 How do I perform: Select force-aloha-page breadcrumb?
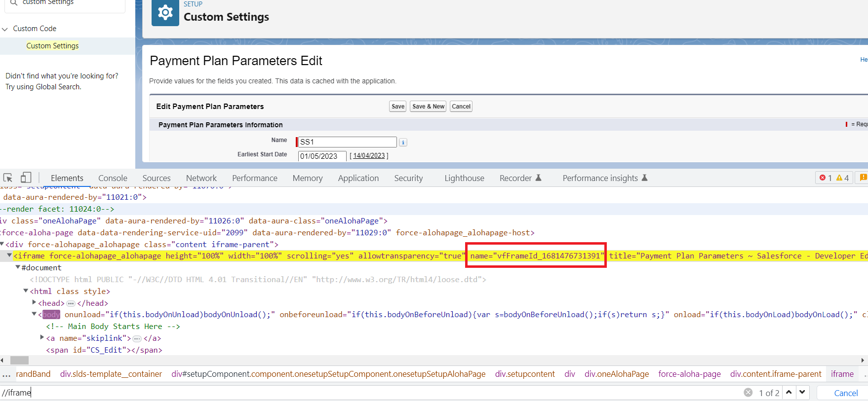(x=689, y=374)
